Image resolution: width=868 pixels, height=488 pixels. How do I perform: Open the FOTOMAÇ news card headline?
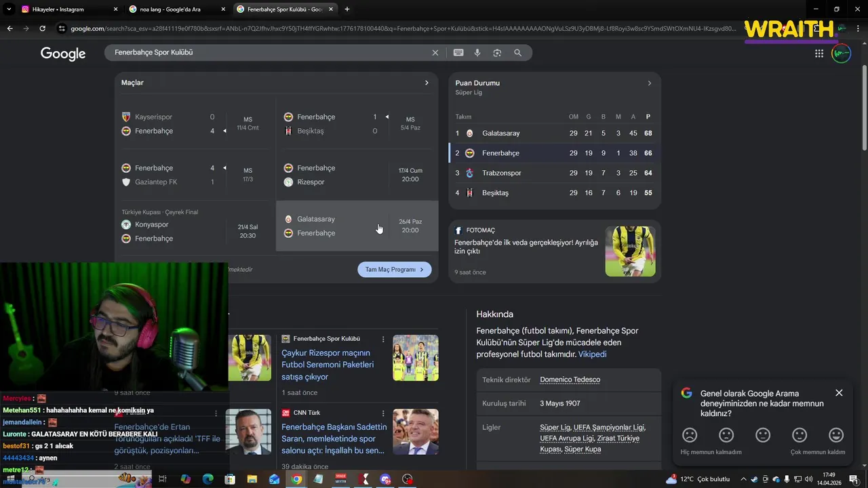526,247
